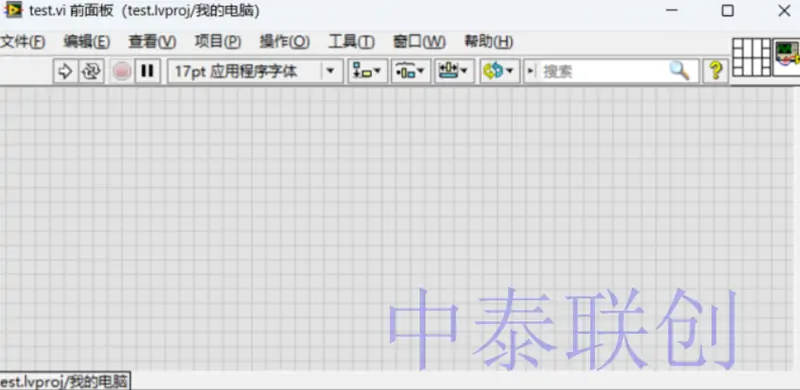Expand the search options small arrow
Screen dimensions: 800x390
click(531, 71)
